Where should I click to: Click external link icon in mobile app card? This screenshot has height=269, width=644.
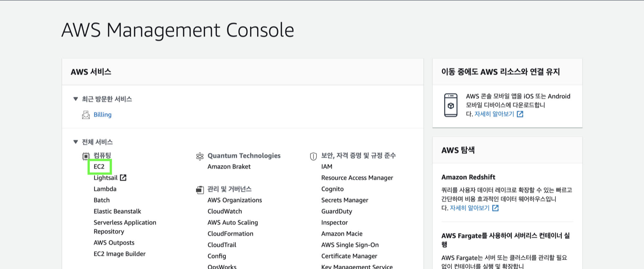[520, 114]
